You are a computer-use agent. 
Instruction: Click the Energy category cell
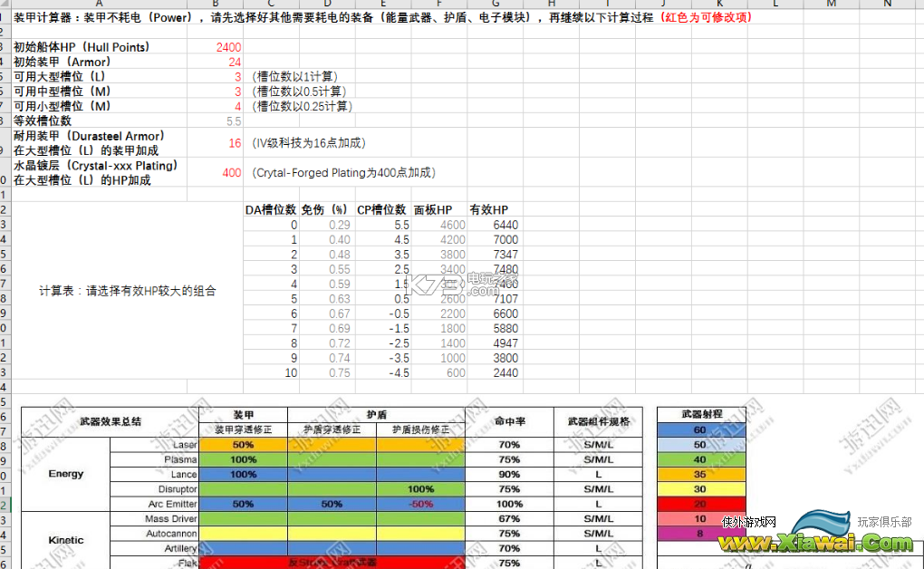click(x=66, y=474)
